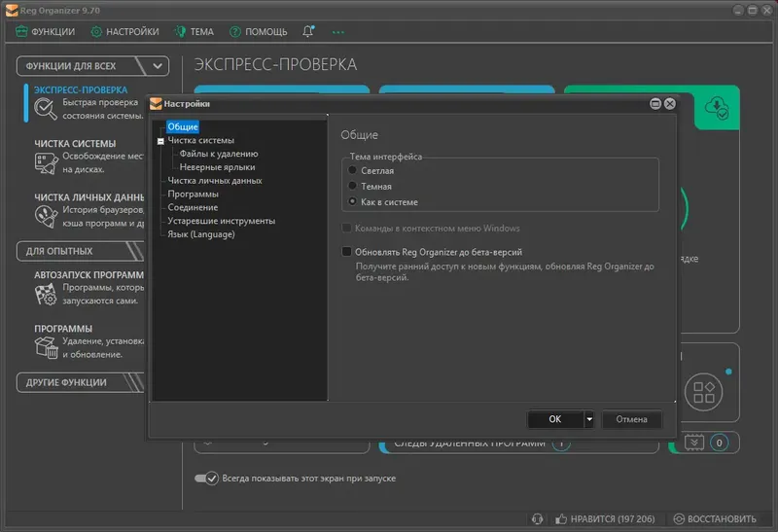Enable Обновлять Reg Organizer до бета-версий checkbox
778x532 pixels.
tap(347, 252)
